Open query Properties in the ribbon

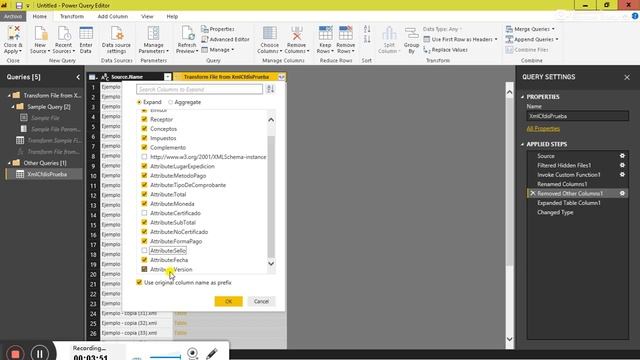tap(218, 29)
